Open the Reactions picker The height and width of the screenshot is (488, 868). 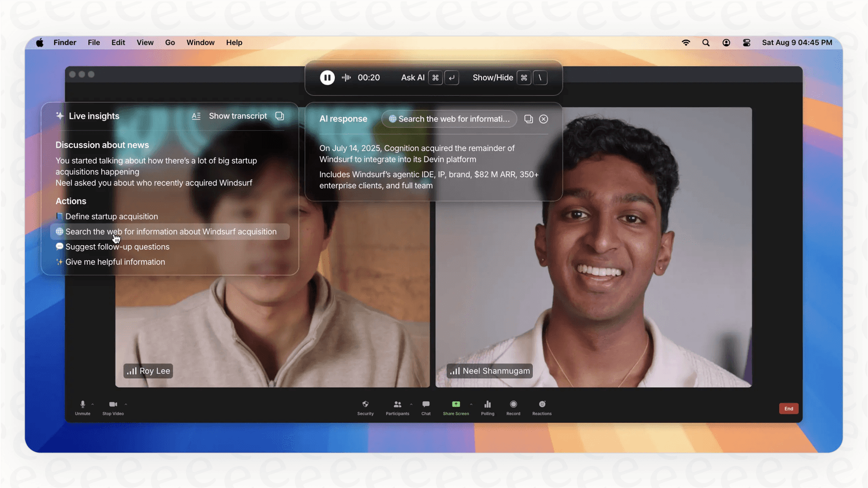[542, 405]
